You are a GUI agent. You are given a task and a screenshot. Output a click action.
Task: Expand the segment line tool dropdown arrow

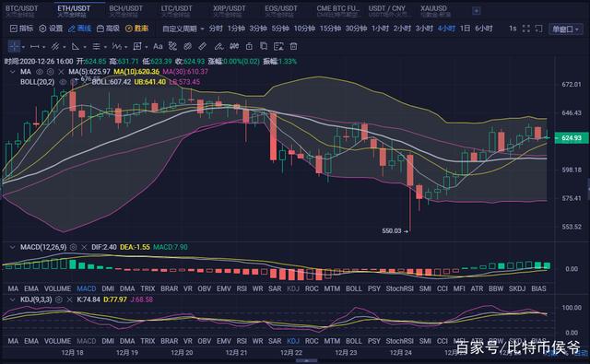click(x=44, y=47)
